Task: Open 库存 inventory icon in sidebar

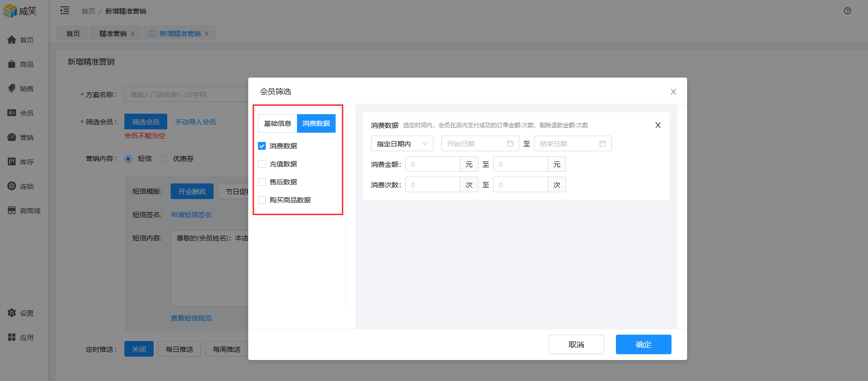Action: click(12, 161)
